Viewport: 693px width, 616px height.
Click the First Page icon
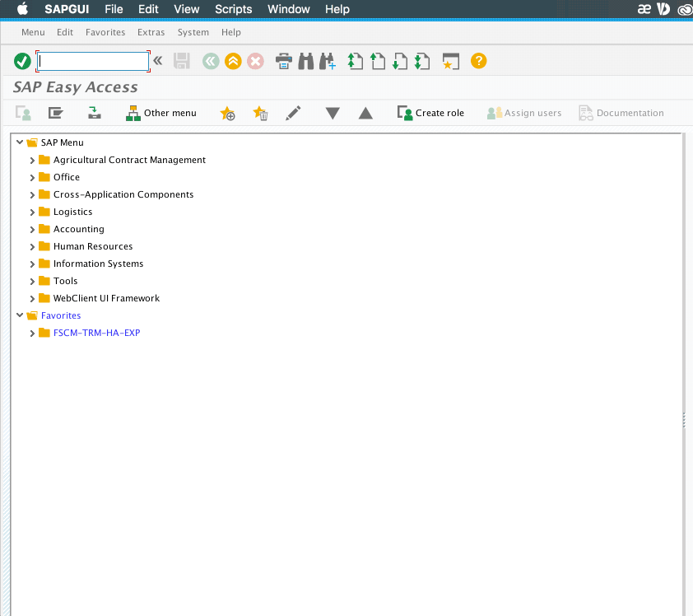click(x=356, y=61)
